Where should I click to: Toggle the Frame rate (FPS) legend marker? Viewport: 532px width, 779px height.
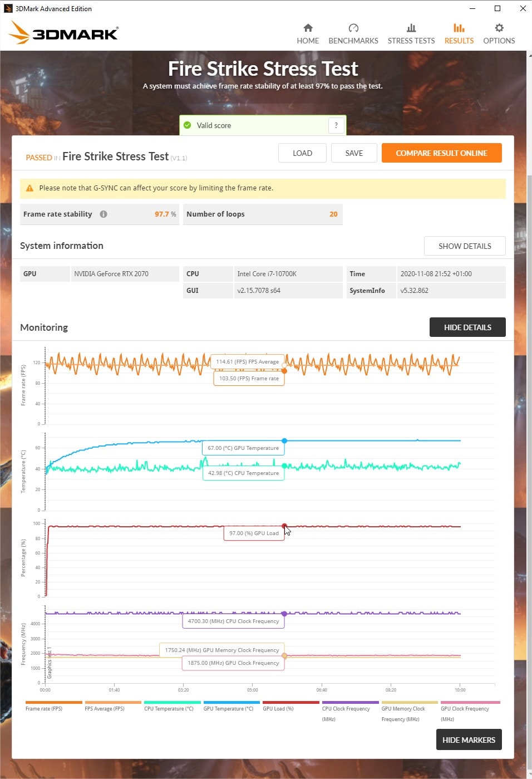(54, 703)
